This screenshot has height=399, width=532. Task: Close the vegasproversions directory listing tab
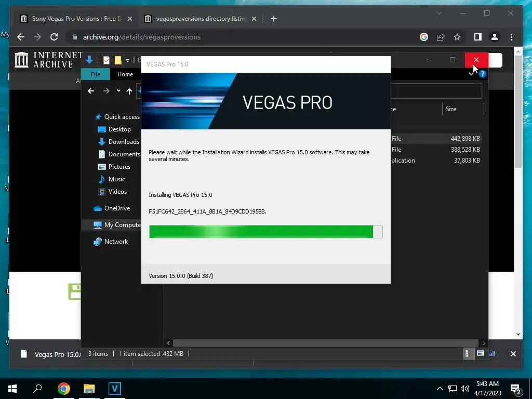(254, 19)
